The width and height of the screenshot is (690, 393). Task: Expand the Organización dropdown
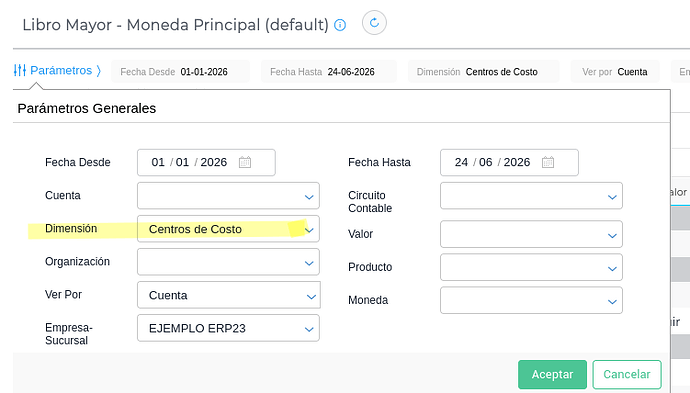pos(228,262)
